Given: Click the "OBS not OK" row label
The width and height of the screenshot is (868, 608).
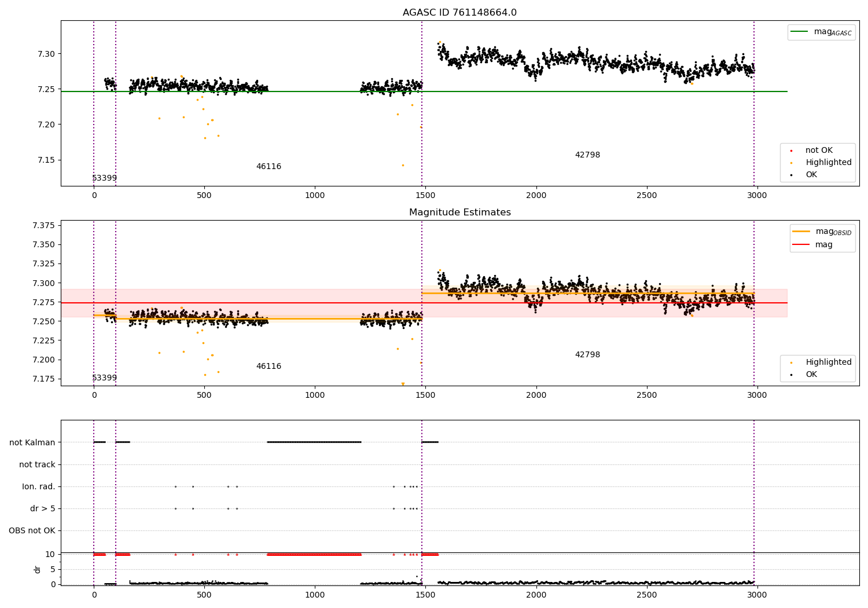Looking at the screenshot, I should point(32,531).
